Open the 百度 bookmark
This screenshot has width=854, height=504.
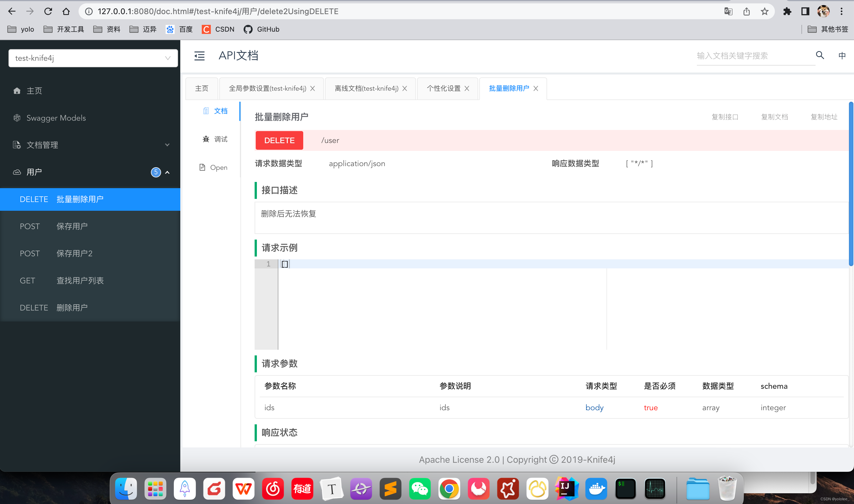[x=179, y=29]
